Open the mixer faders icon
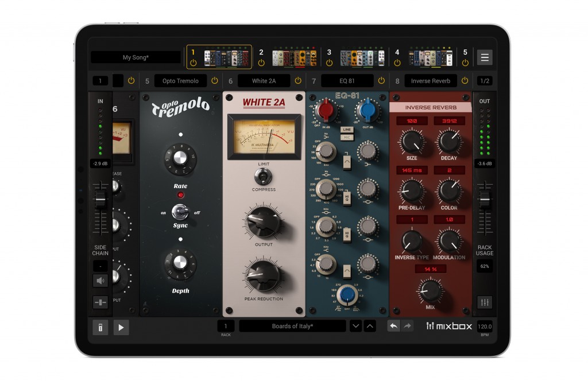The width and height of the screenshot is (588, 381). point(485,302)
